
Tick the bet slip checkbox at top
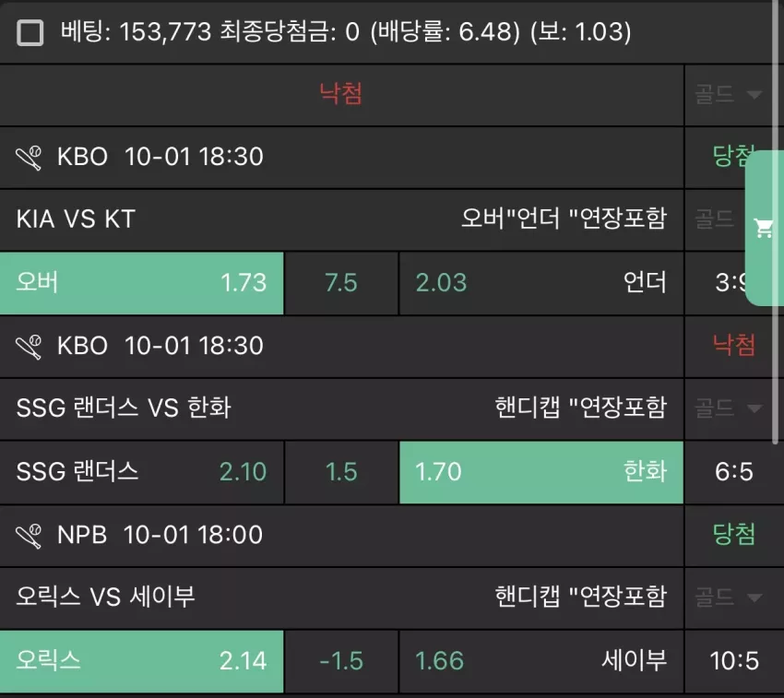[30, 32]
